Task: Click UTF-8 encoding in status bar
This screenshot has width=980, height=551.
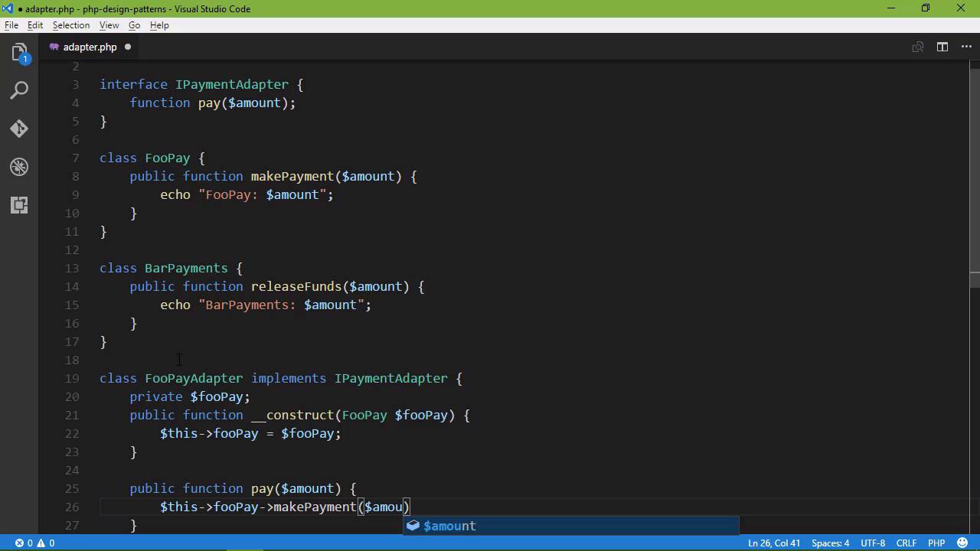Action: (x=873, y=543)
